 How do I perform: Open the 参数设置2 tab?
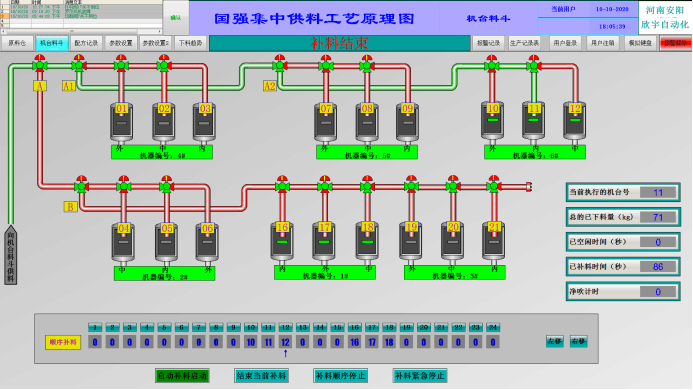pyautogui.click(x=156, y=43)
